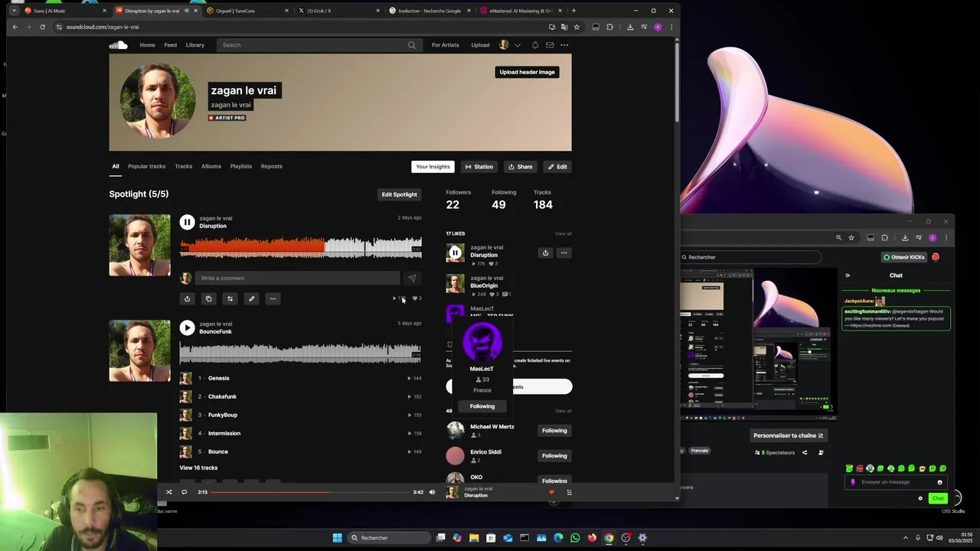Viewport: 980px width, 551px height.
Task: Open more options on liked Disruption sidebar item
Action: click(563, 253)
